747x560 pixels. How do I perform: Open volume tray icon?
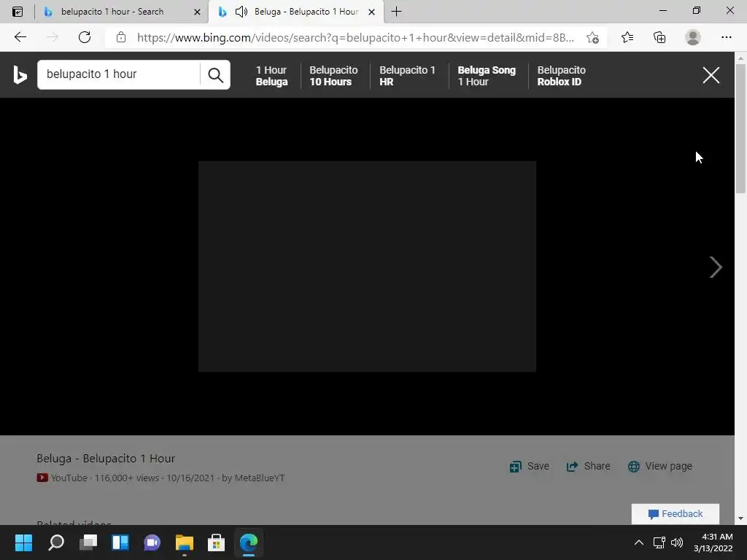(676, 542)
